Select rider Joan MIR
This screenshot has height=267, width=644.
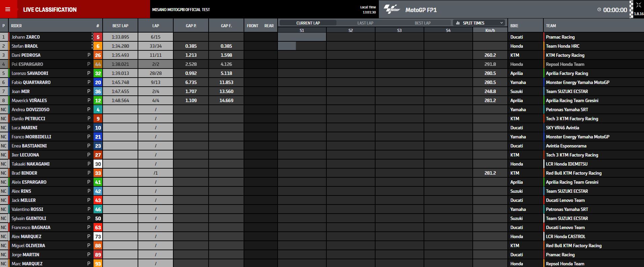(21, 91)
